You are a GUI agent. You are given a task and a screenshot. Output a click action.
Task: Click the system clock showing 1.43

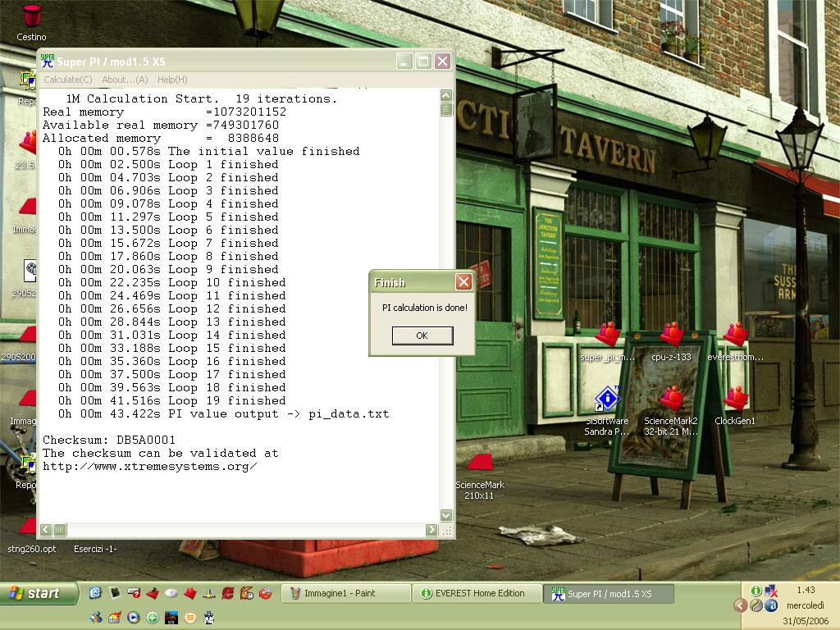tap(806, 590)
